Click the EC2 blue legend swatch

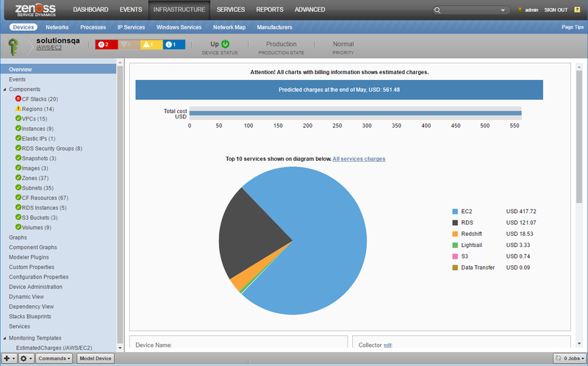(455, 212)
